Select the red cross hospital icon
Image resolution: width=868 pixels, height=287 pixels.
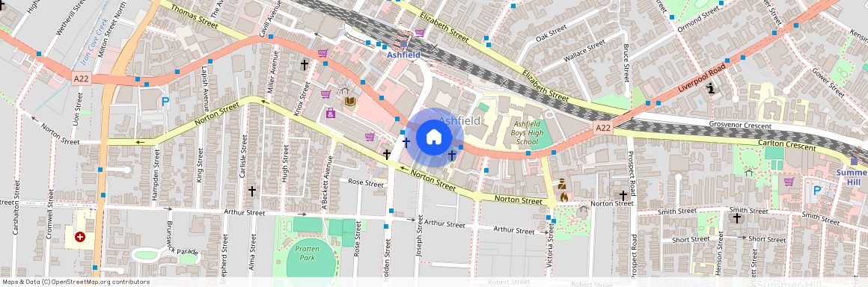pos(80,237)
